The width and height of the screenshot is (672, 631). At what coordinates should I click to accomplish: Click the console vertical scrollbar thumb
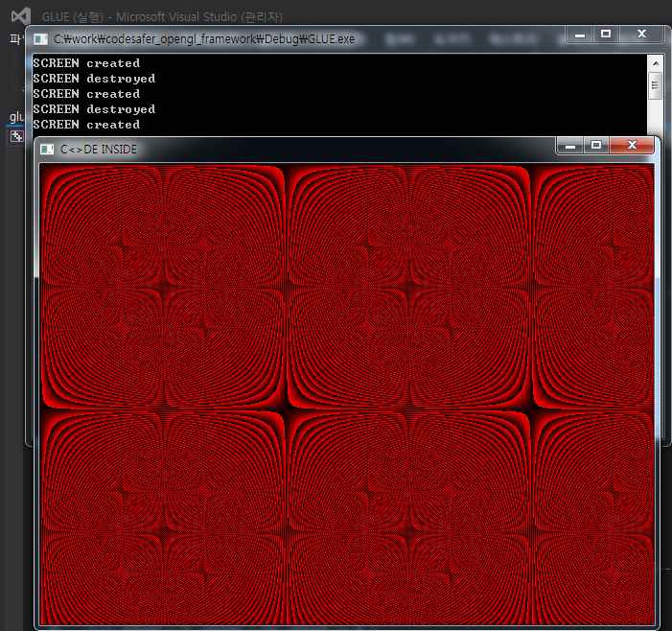(x=655, y=85)
